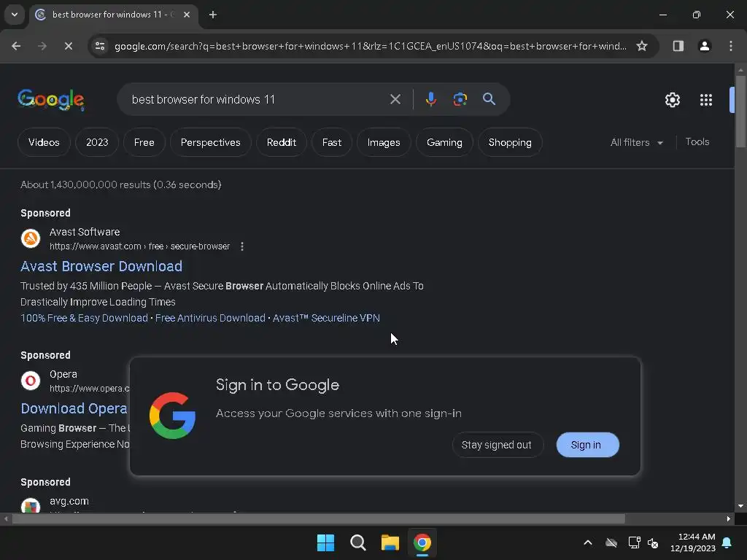
Task: Click the magnifier search button
Action: click(489, 99)
